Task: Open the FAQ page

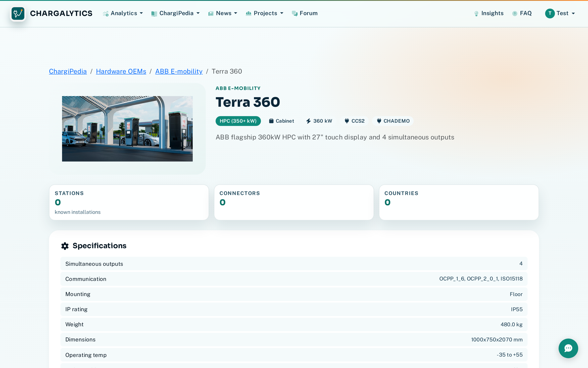Action: tap(522, 13)
